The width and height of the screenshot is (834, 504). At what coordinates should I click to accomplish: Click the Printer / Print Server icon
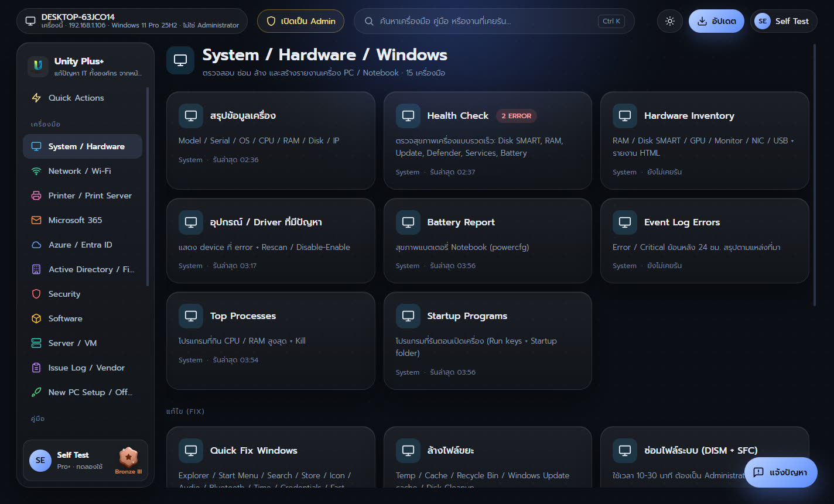[x=36, y=196]
